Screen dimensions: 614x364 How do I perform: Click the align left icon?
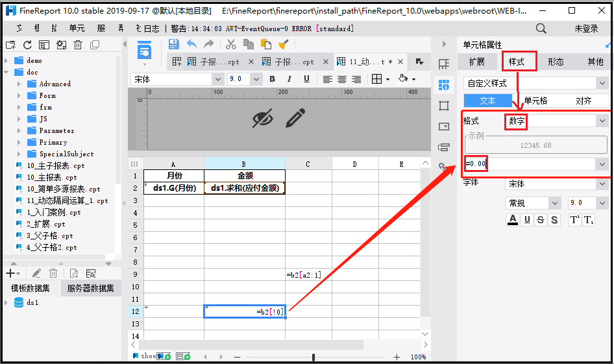click(328, 79)
